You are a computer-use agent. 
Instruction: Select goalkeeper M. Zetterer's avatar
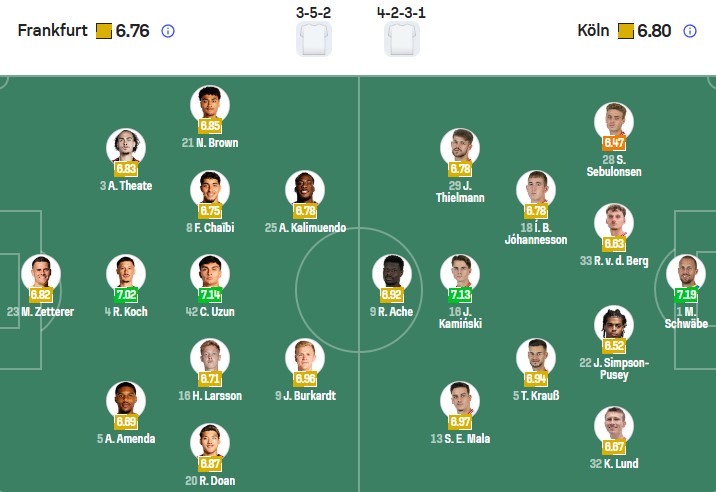[x=40, y=274]
